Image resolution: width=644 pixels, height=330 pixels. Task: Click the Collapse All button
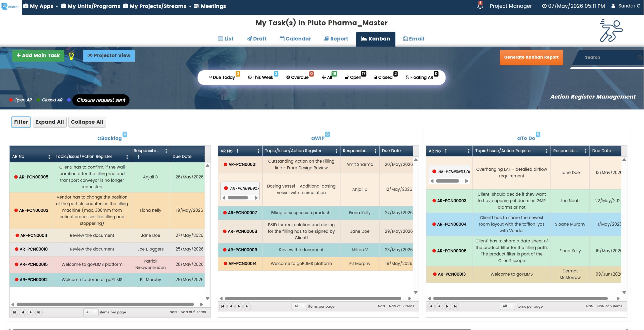click(x=87, y=122)
